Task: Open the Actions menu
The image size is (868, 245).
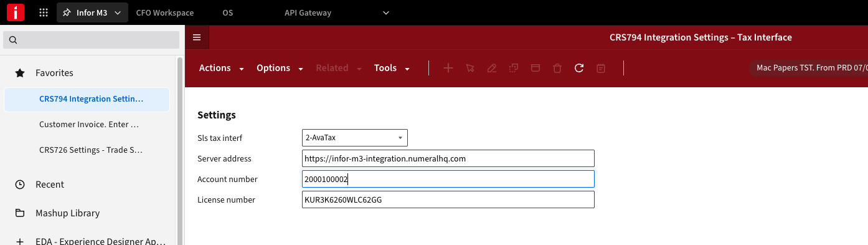Action: (x=221, y=69)
